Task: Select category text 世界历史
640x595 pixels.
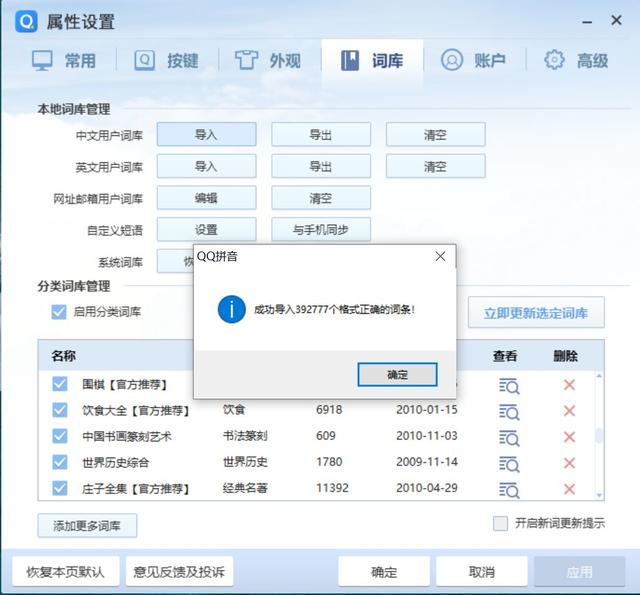Action: [245, 462]
